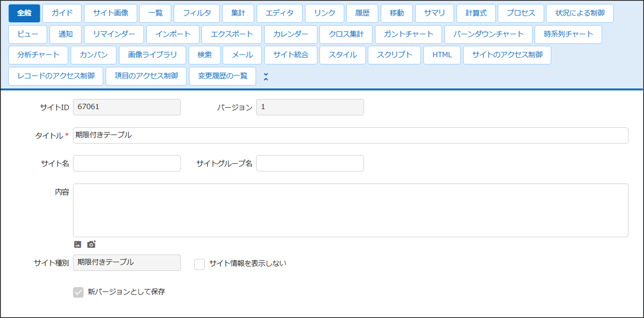
Task: Click サイトグループ名 input field
Action: pos(310,163)
